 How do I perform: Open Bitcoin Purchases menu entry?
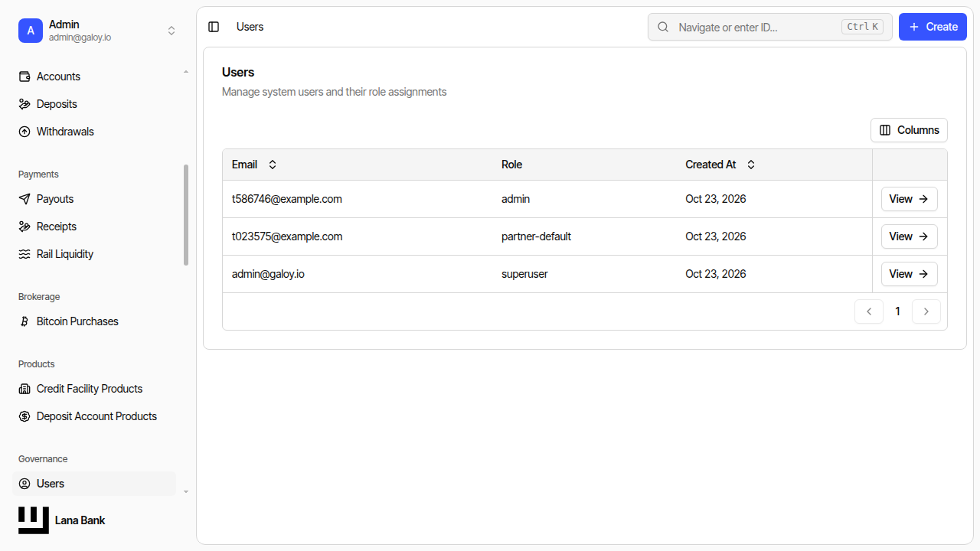[94, 321]
